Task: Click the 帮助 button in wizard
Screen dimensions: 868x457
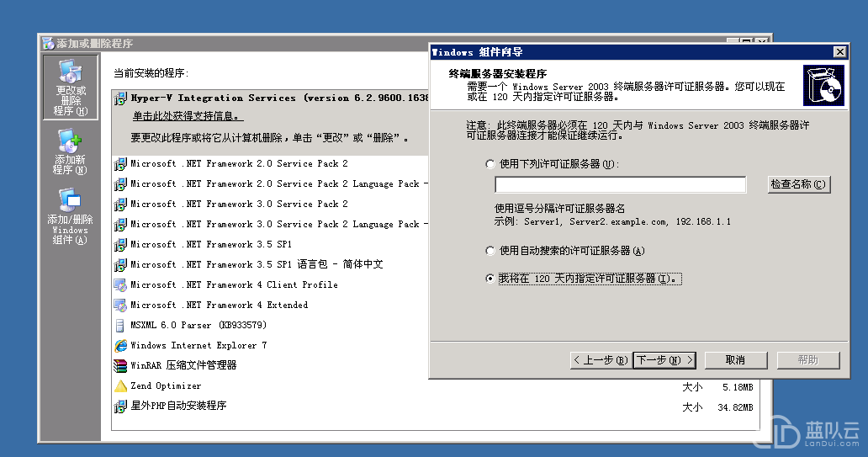Action: [x=808, y=360]
